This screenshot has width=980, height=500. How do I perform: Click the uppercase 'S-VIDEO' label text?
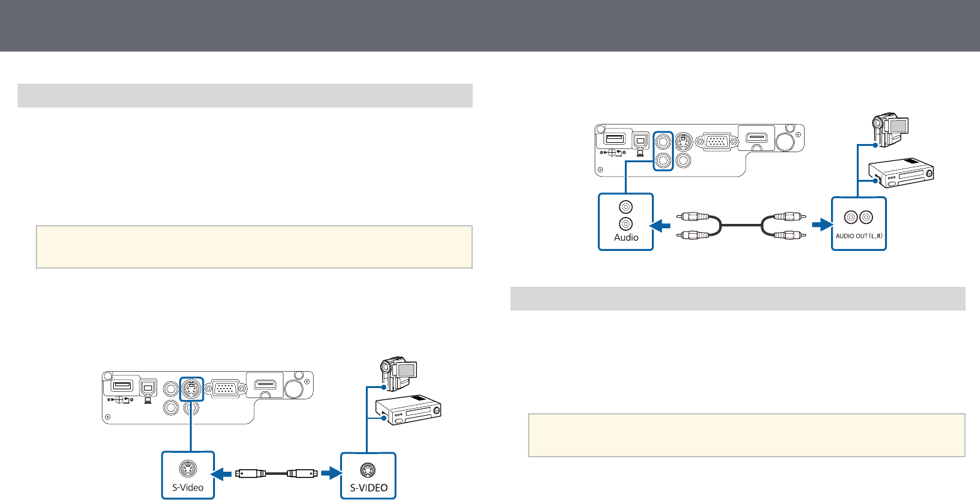(x=368, y=487)
